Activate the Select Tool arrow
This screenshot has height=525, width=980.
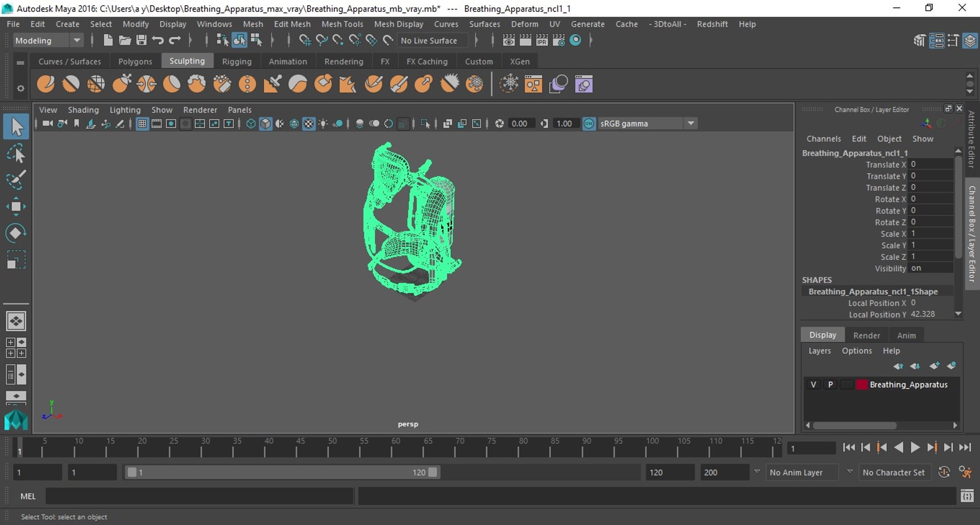pyautogui.click(x=16, y=127)
